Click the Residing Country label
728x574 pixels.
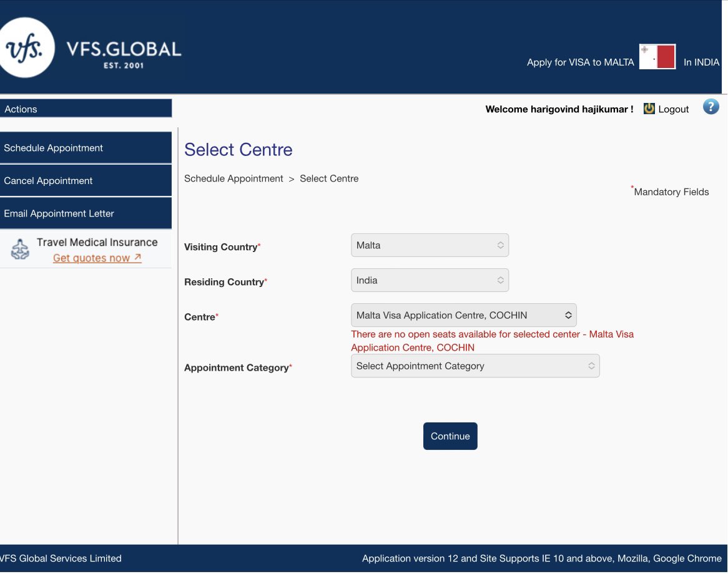click(x=225, y=281)
